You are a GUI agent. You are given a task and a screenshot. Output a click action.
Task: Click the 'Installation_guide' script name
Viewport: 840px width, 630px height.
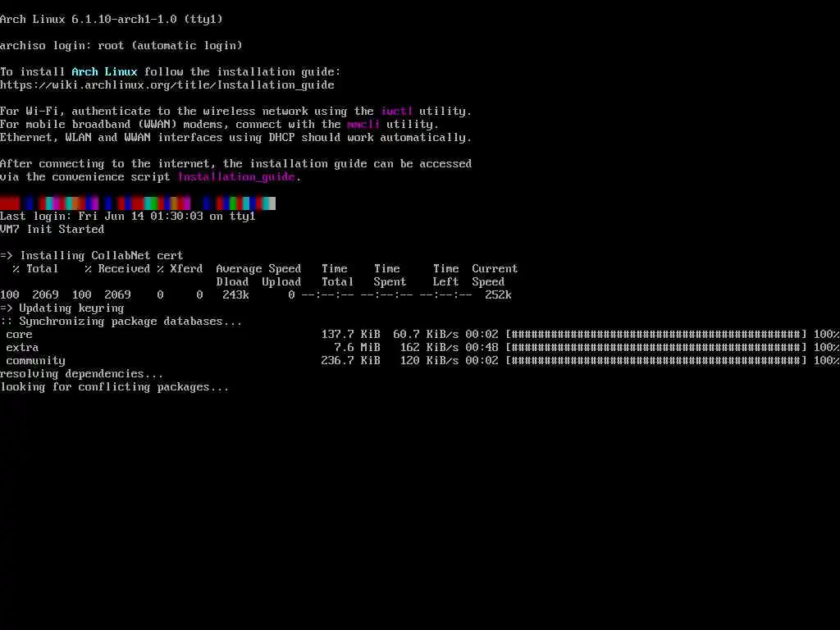tap(236, 177)
